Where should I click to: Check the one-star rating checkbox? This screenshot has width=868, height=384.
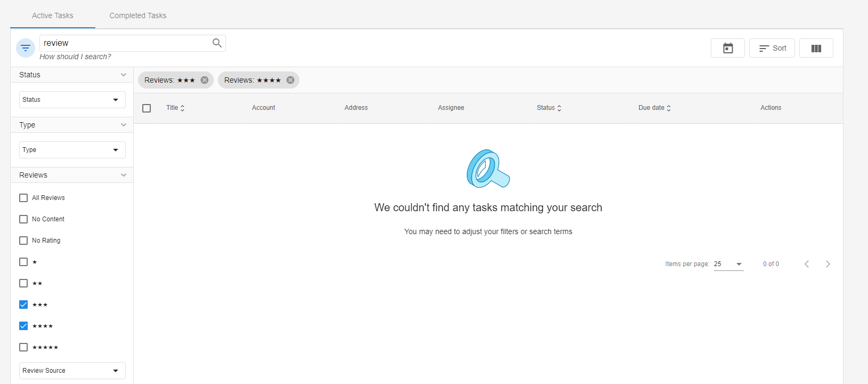(23, 262)
